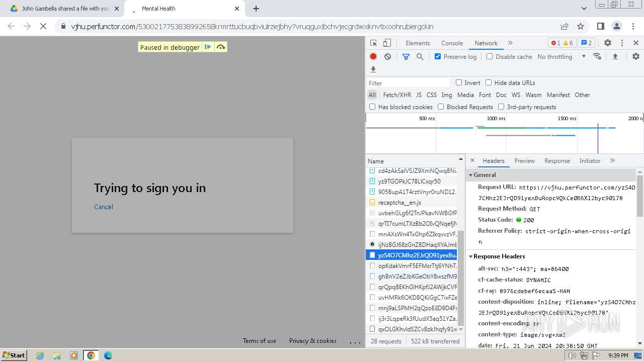Screen dimensions: 644x362
Task: Share this page icon in address bar
Action: coord(565,26)
